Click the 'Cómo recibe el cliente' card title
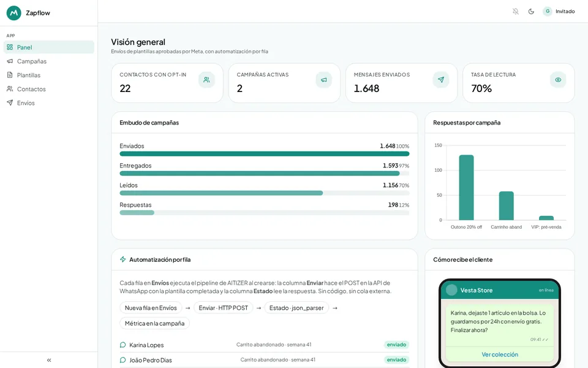Image resolution: width=588 pixels, height=368 pixels. pyautogui.click(x=463, y=259)
